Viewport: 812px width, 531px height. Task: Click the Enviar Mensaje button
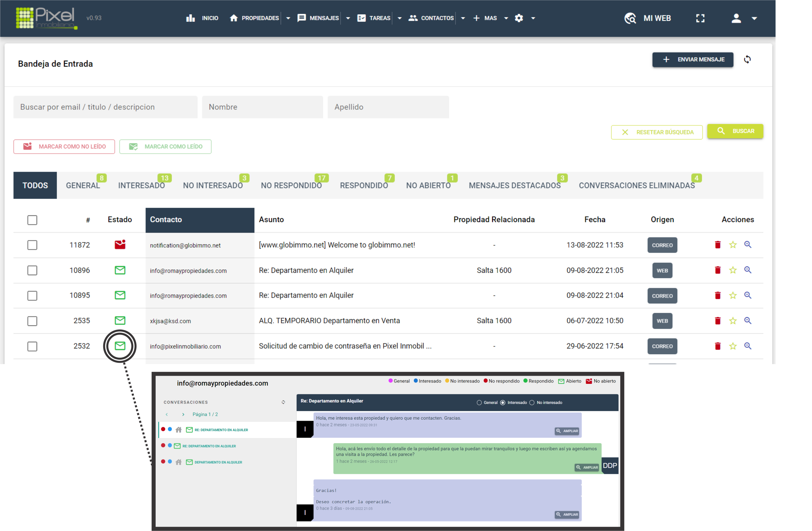[692, 60]
